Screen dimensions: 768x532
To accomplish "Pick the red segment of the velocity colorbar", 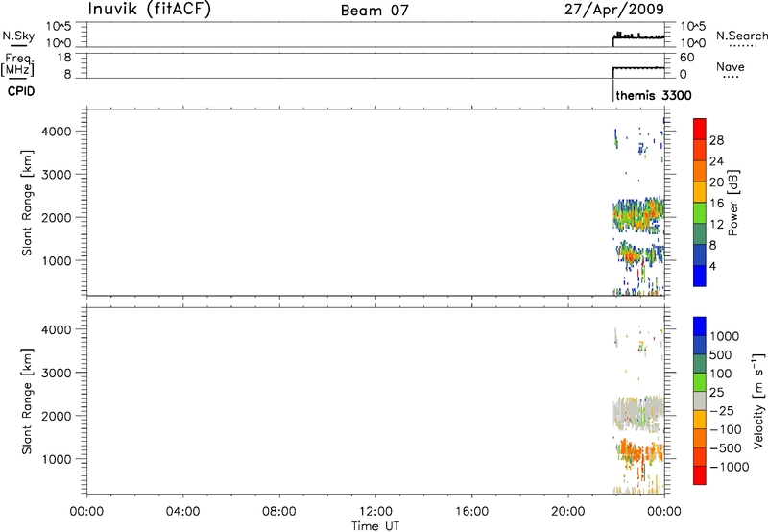I will 700,475.
